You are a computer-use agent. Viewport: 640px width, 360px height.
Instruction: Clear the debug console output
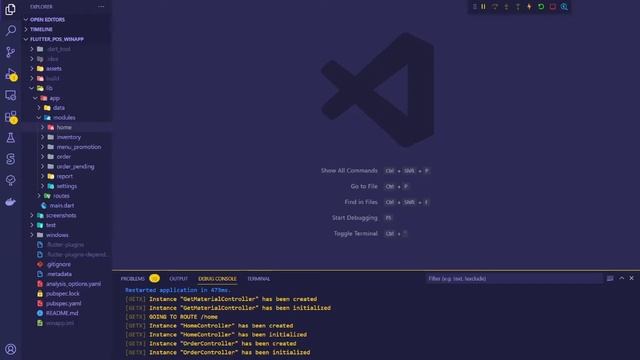(x=610, y=278)
